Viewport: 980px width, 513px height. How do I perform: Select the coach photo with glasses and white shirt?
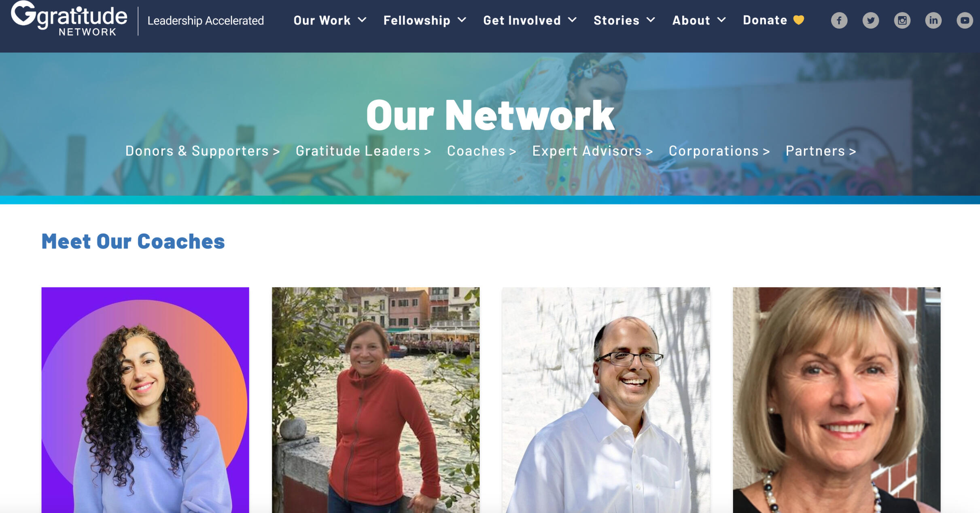[606, 400]
